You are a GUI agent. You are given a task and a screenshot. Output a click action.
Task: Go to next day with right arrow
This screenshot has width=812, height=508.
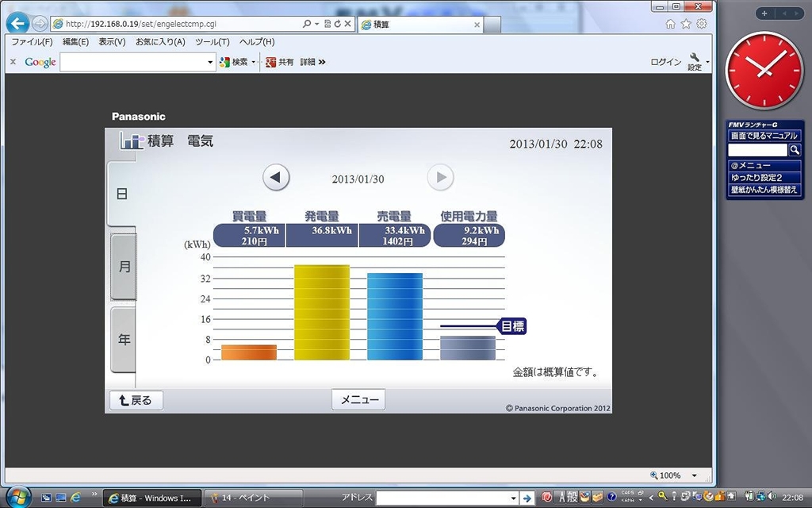(441, 177)
